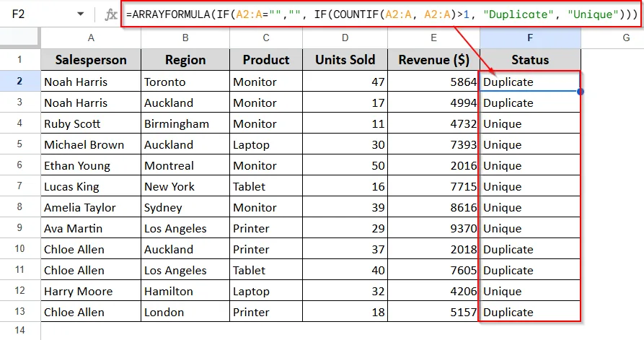Select the Sydney cell
The image size is (644, 340).
click(185, 207)
